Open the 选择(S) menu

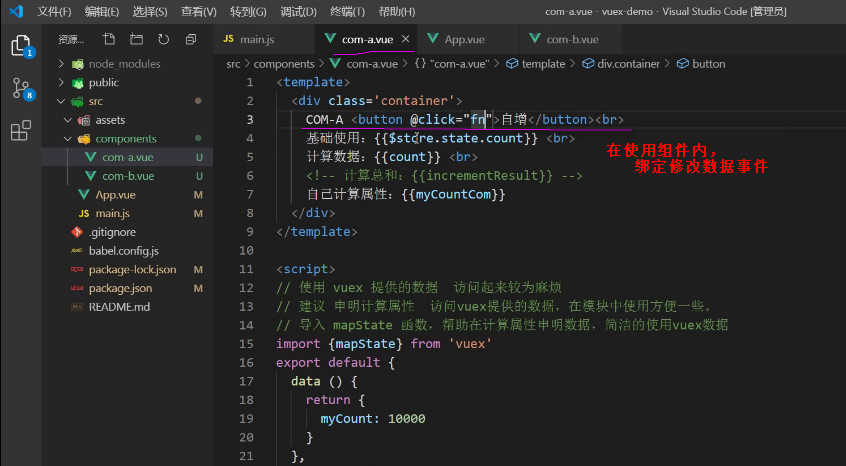tap(150, 11)
